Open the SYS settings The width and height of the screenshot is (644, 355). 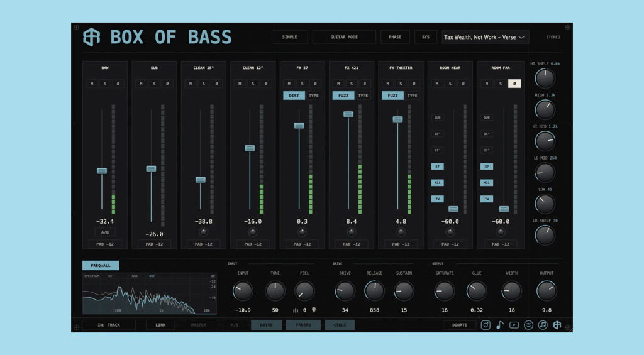pos(426,37)
